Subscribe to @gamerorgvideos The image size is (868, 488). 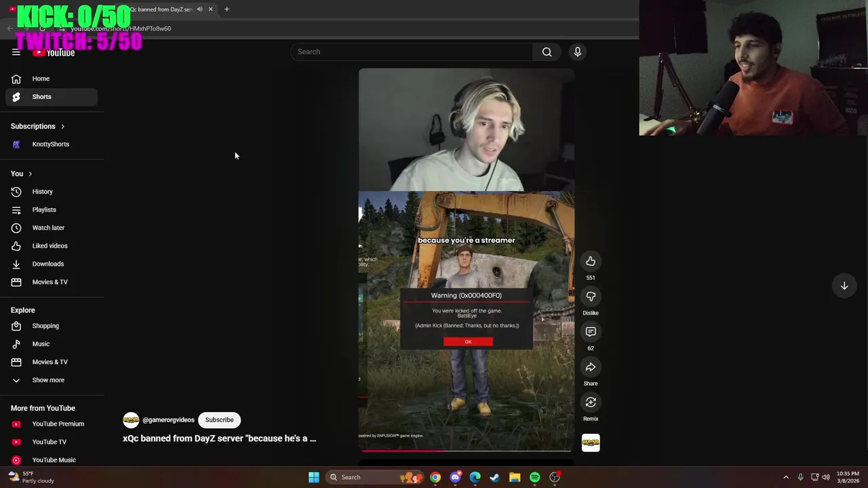[219, 420]
